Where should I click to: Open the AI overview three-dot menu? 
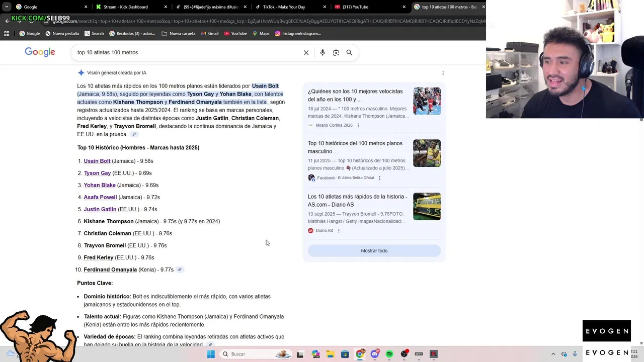(443, 73)
